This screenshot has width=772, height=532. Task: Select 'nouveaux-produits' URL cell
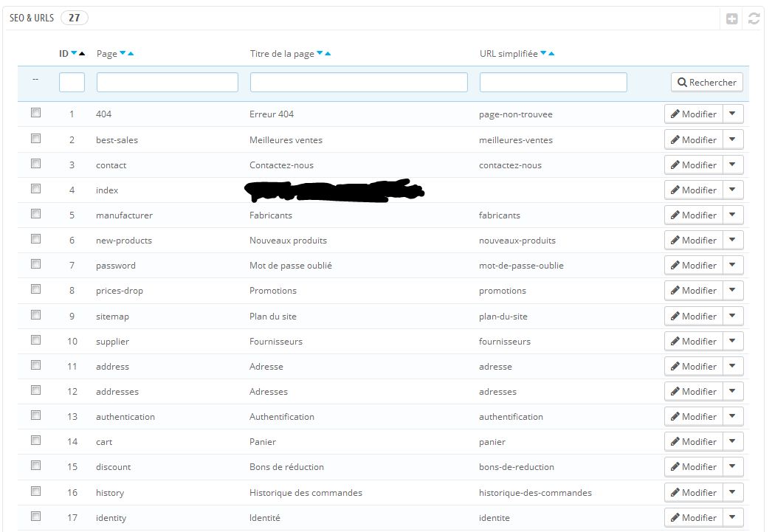(517, 240)
